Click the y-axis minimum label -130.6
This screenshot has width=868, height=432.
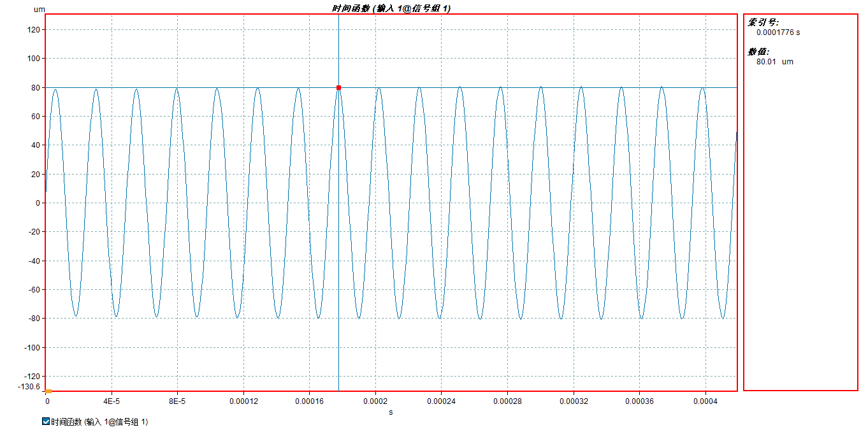point(29,387)
